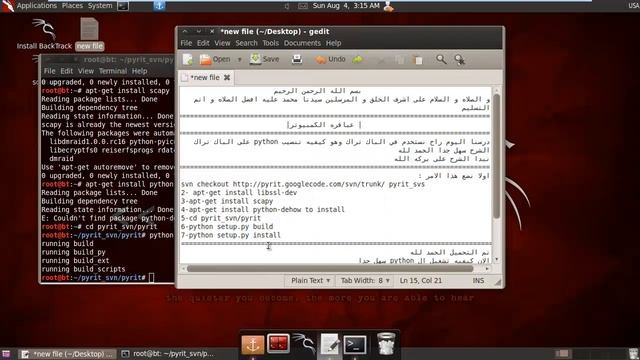This screenshot has width=640, height=360.
Task: Select the *new file document tab
Action: (x=206, y=78)
